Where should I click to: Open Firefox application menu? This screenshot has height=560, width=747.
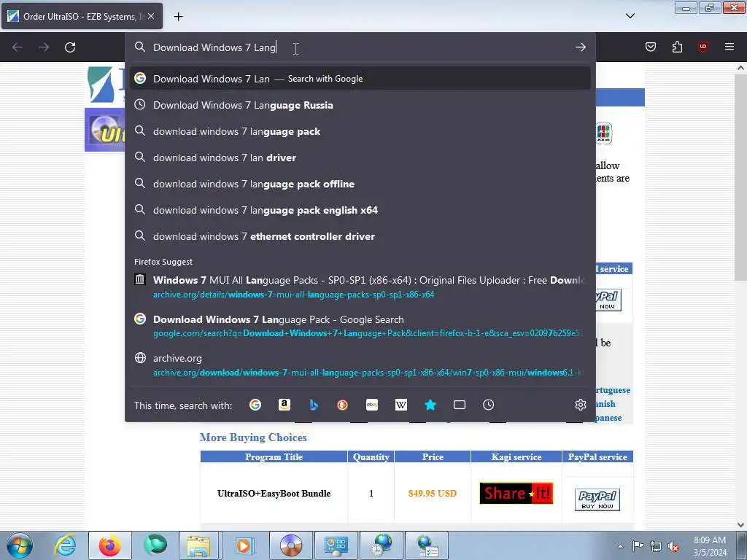click(729, 47)
